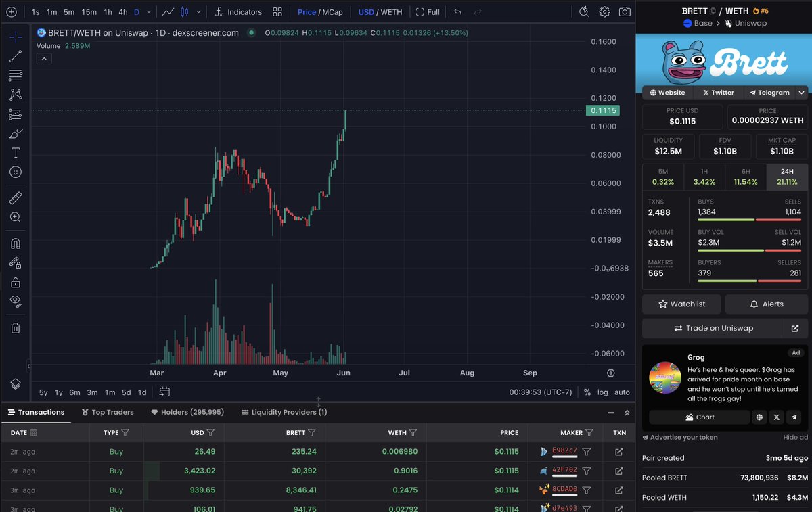Screen dimensions: 812x512
Task: Open the Fibonacci retracement tool
Action: tap(16, 75)
